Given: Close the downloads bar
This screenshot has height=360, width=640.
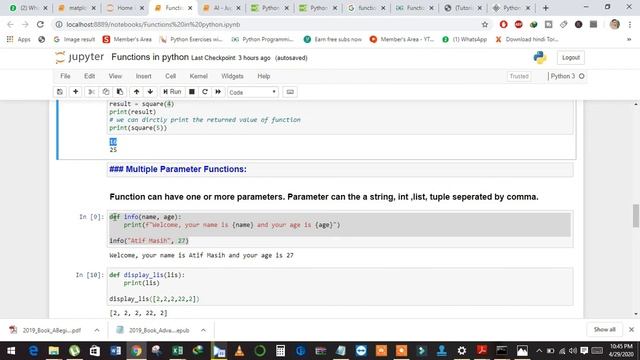Looking at the screenshot, I should click(631, 329).
